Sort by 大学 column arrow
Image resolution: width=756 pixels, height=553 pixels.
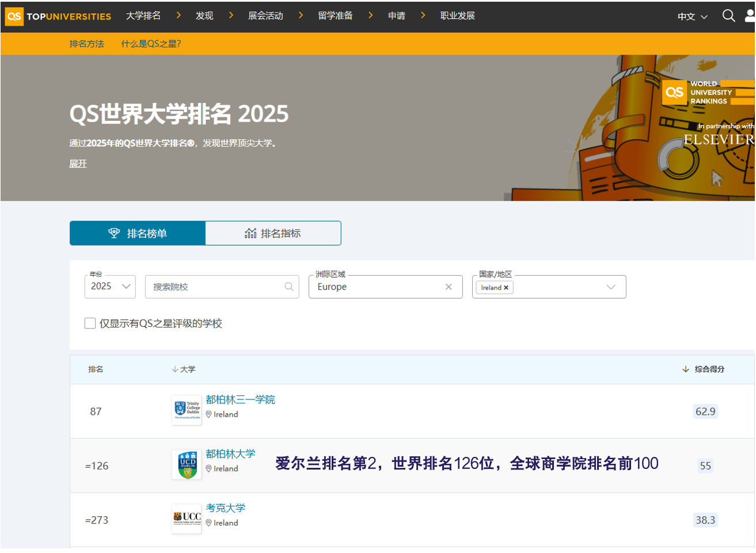point(175,369)
